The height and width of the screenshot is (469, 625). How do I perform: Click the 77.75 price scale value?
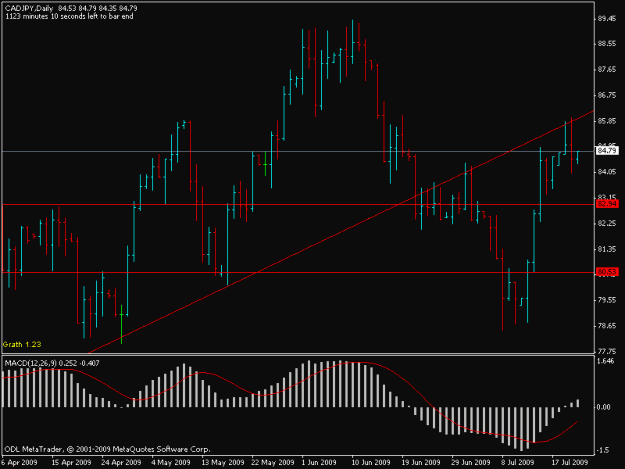[607, 351]
